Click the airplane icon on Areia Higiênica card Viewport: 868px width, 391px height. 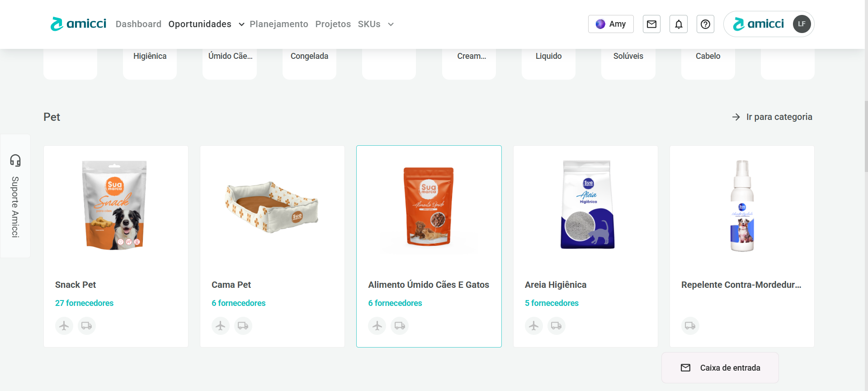[534, 325]
